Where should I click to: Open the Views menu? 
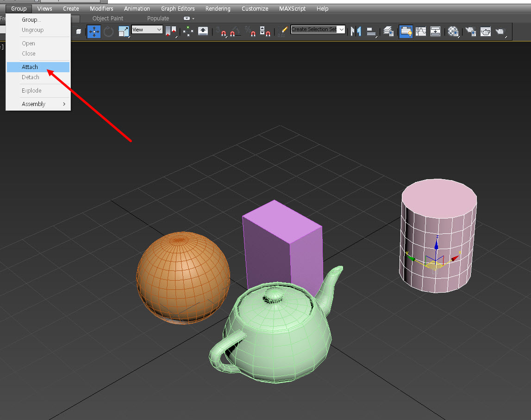[x=45, y=8]
